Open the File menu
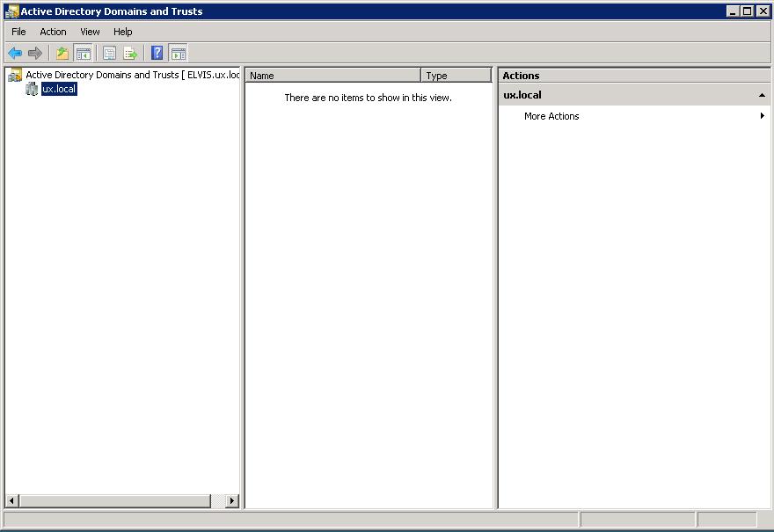Image resolution: width=774 pixels, height=532 pixels. [x=18, y=32]
